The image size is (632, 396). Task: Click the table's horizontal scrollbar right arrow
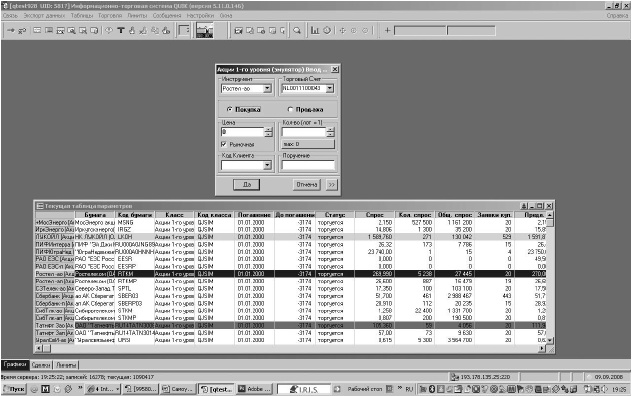(x=542, y=348)
